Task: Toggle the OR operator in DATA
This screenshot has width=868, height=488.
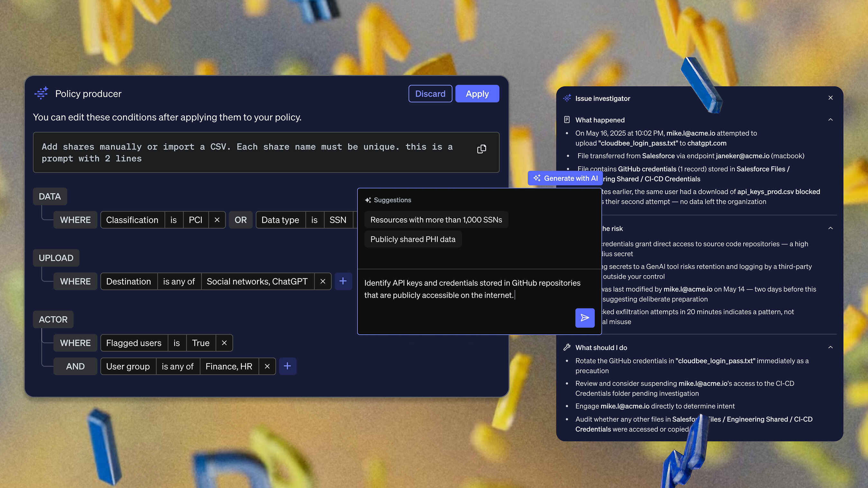Action: (241, 220)
